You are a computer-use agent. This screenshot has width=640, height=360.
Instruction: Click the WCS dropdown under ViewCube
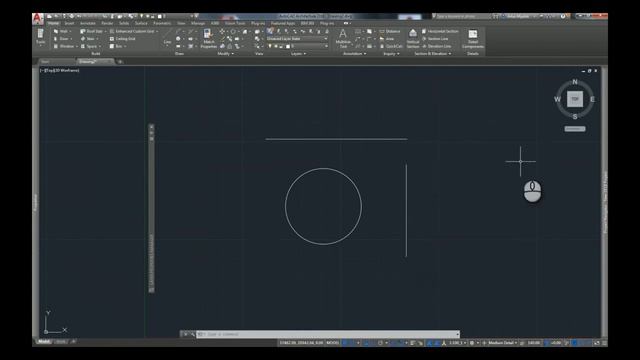click(x=575, y=129)
